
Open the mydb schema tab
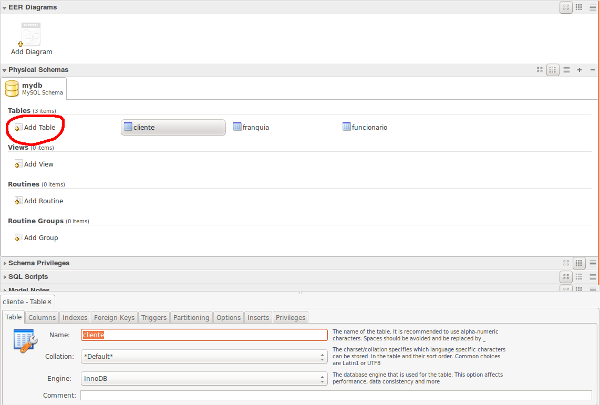[x=34, y=88]
